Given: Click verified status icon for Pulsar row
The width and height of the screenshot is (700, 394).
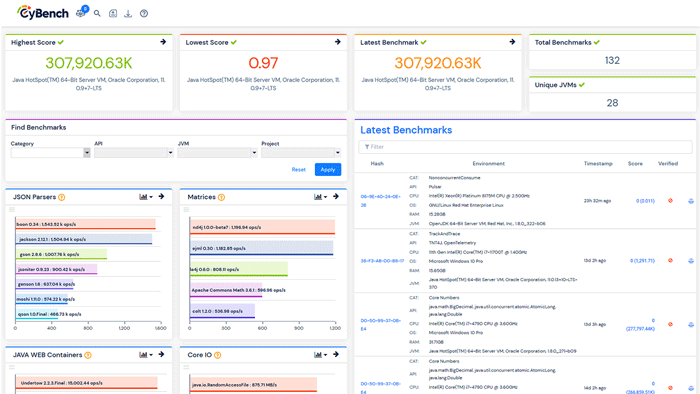Looking at the screenshot, I should click(670, 201).
